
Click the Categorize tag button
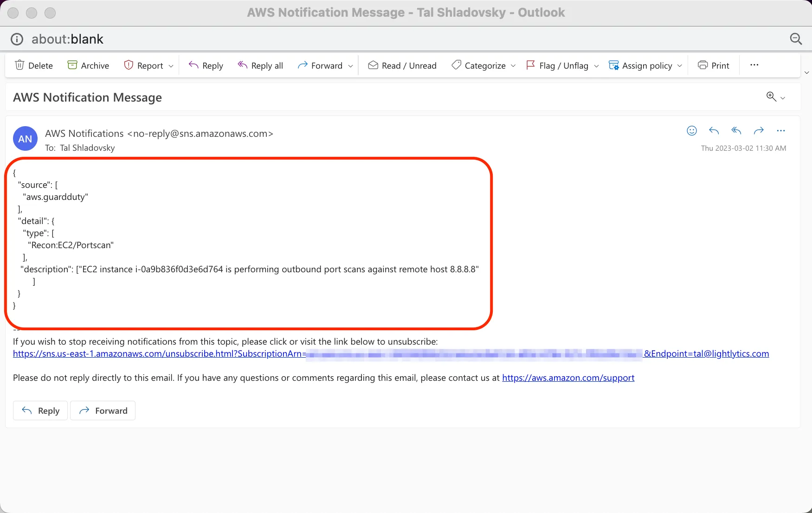coord(478,65)
